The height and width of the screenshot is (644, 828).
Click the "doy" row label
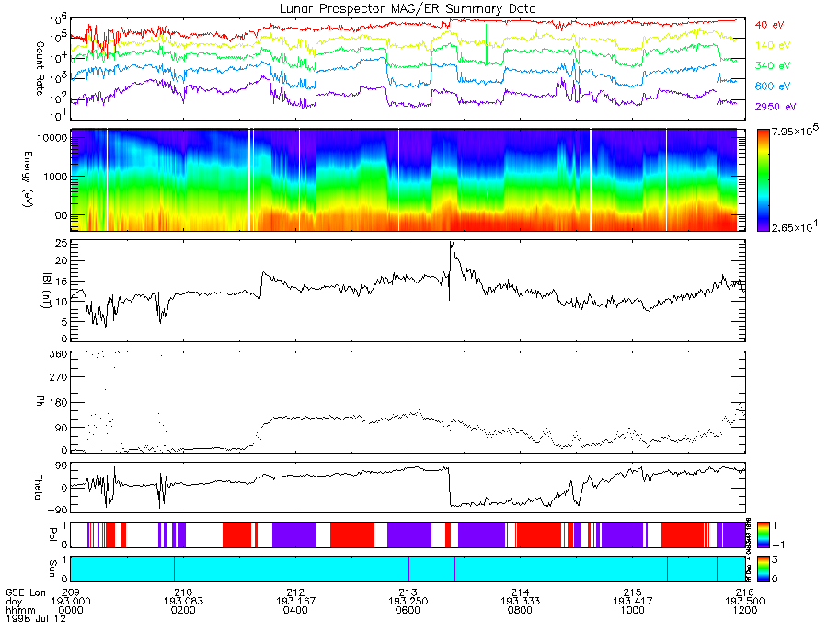14,602
